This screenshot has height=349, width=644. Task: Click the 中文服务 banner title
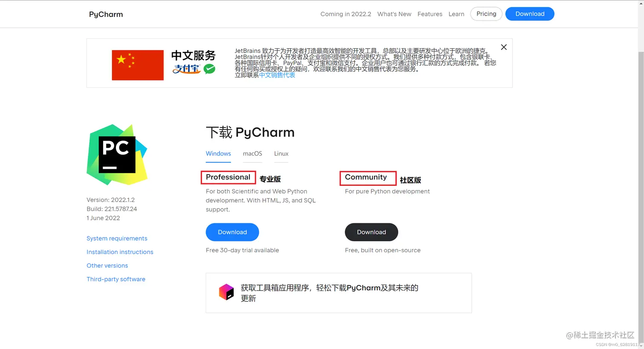click(193, 55)
